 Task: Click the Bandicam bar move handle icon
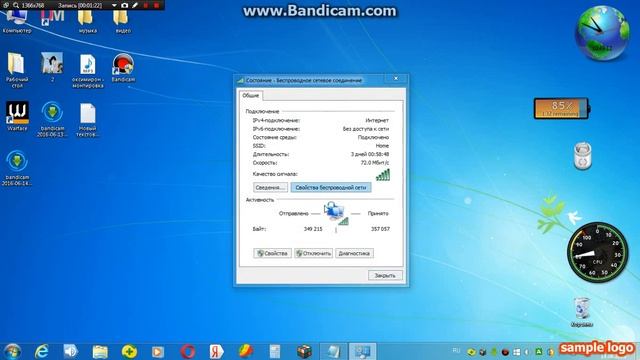coord(6,5)
